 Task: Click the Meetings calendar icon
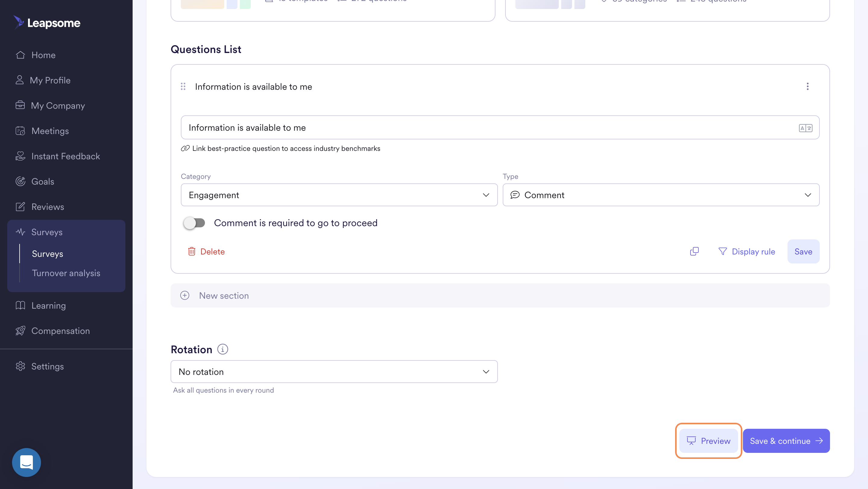tap(20, 131)
